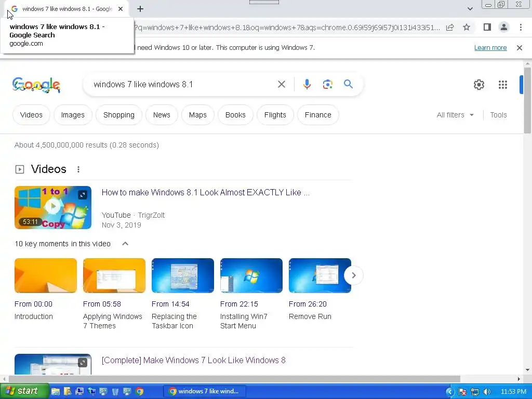Click the 'From 05:58' timestamp link
Screen dimensions: 532x399
pos(102,304)
